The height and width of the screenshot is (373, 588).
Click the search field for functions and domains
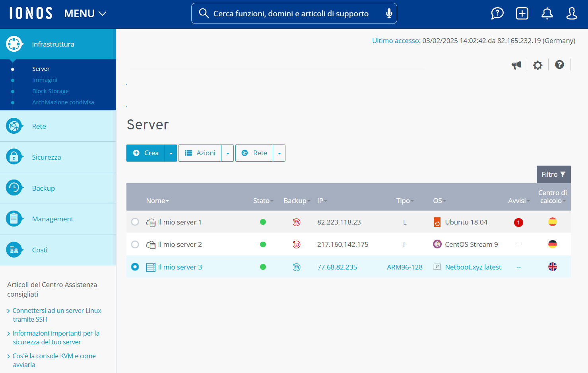click(x=294, y=14)
